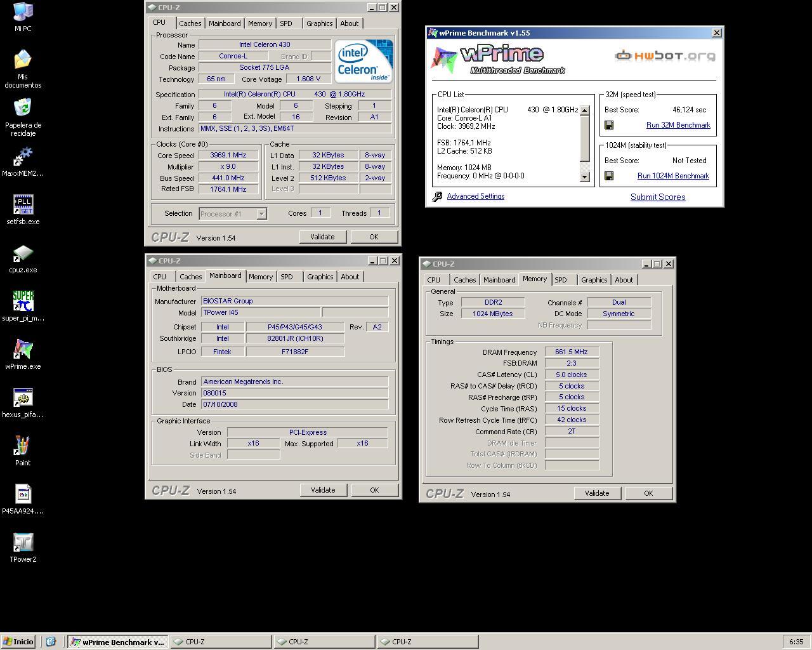The height and width of the screenshot is (650, 812).
Task: Click the Manufacturer BIOSTAR Group field
Action: (294, 301)
